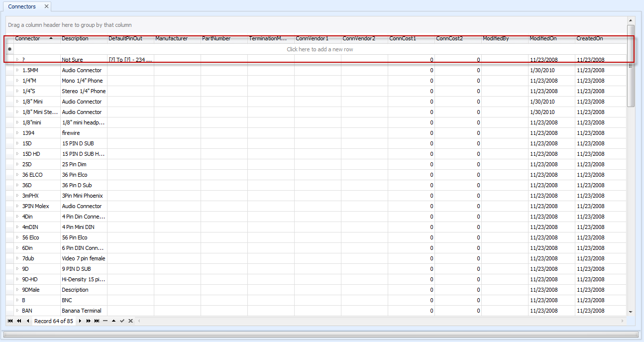Go to first record in navigator

(x=10, y=321)
